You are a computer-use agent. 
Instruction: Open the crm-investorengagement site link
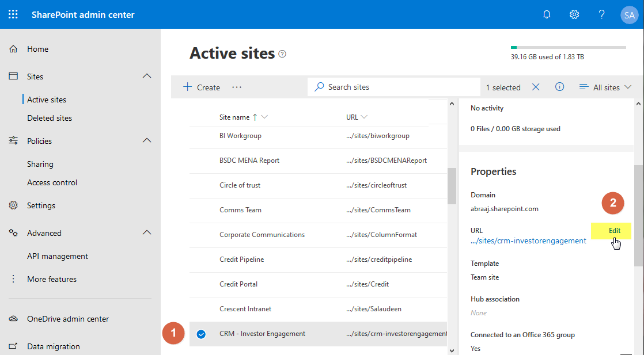point(528,241)
